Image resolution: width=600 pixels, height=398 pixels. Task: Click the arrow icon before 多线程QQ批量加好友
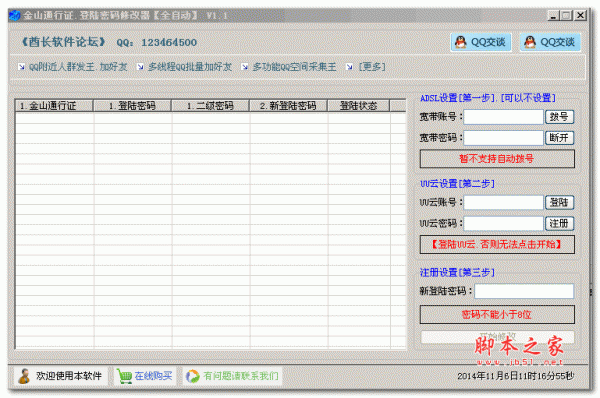[x=140, y=67]
